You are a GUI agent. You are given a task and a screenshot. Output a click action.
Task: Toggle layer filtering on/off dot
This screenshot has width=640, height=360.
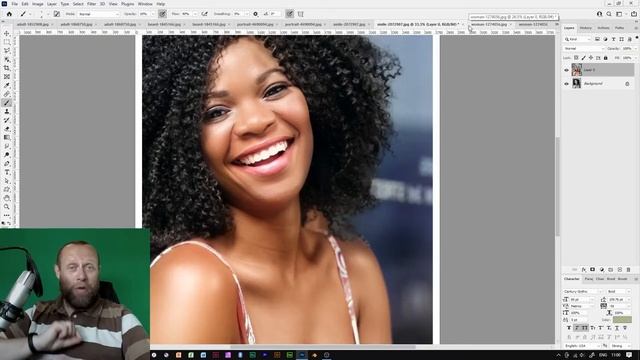click(x=637, y=38)
